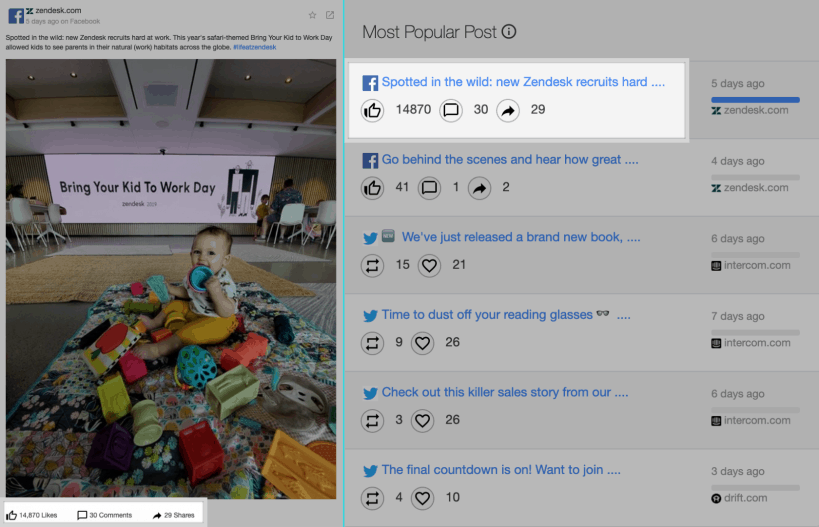Click heart icon next to 21
819x527 pixels.
point(429,265)
